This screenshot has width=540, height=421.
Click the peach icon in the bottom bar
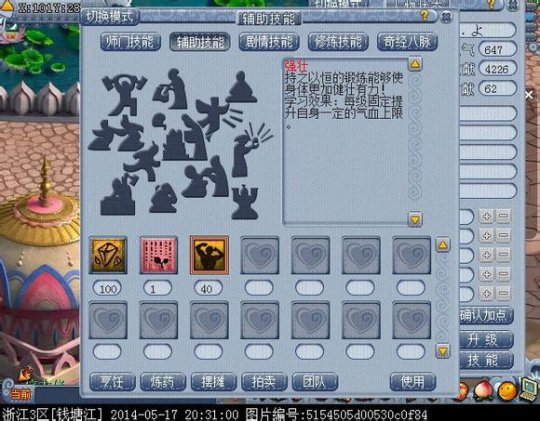coord(484,391)
